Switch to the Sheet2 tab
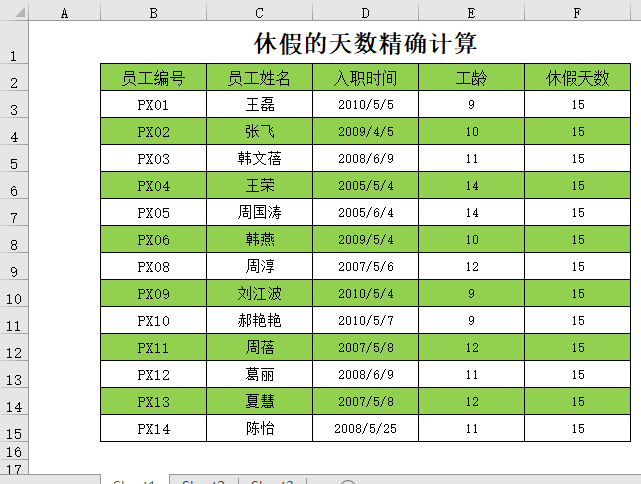The height and width of the screenshot is (484, 641). (x=203, y=481)
